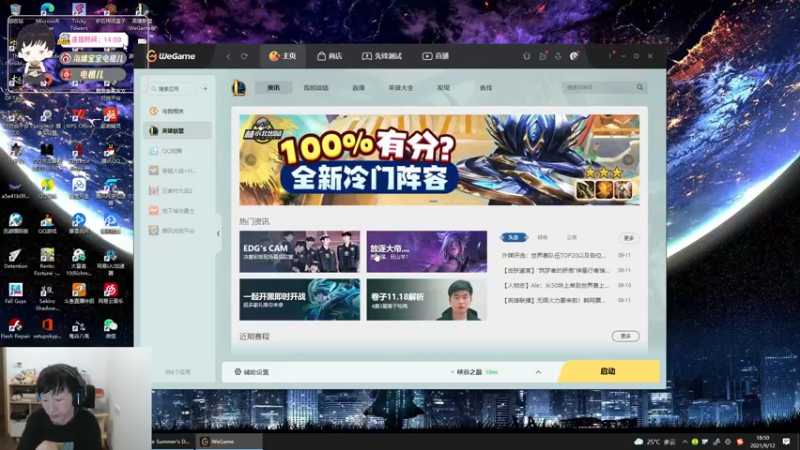Screen dimensions: 800x450
Task: Open Fall Guys desktop shortcut
Action: (x=15, y=293)
